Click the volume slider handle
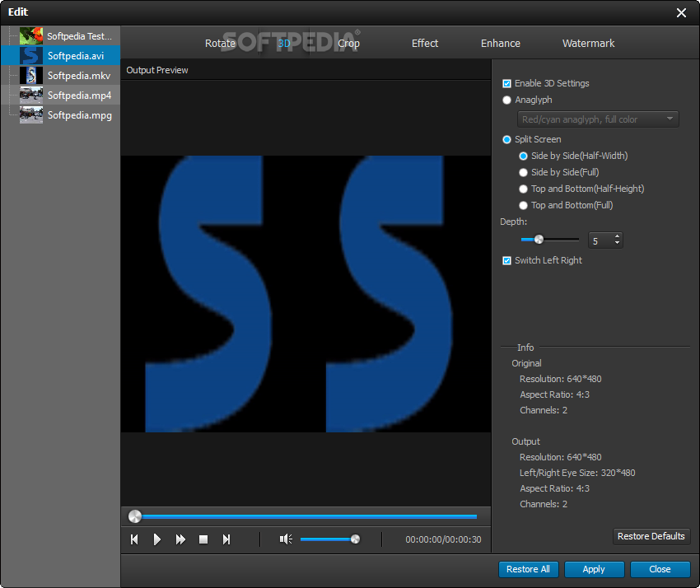Image resolution: width=700 pixels, height=588 pixels. coord(355,539)
